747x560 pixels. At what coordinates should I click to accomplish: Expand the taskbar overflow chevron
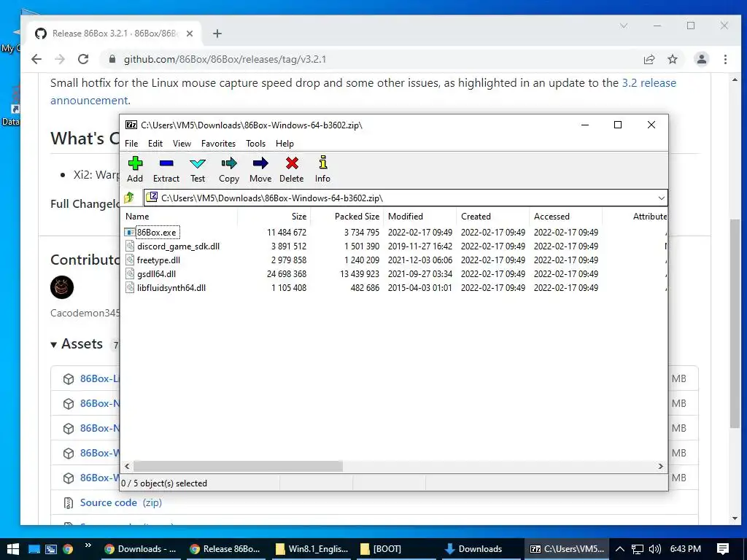point(88,545)
